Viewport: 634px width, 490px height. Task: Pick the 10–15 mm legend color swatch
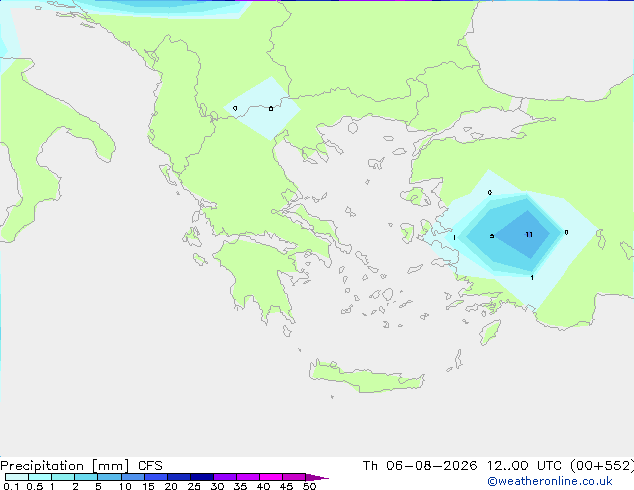(x=133, y=477)
